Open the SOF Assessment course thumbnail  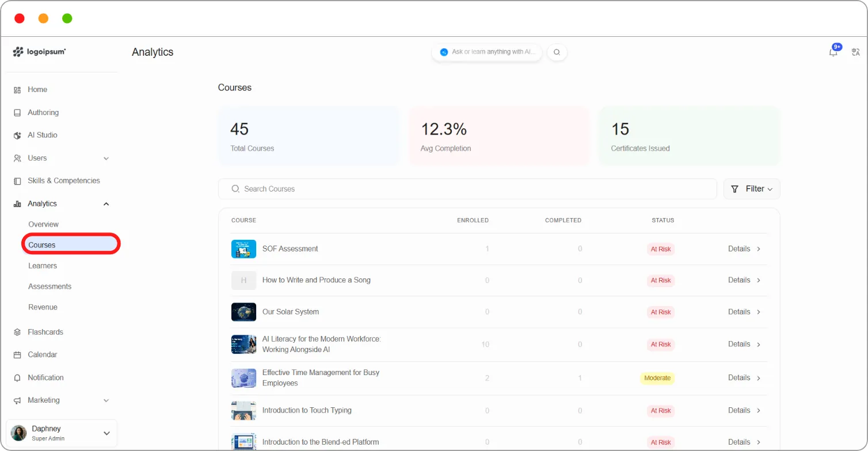[243, 249]
